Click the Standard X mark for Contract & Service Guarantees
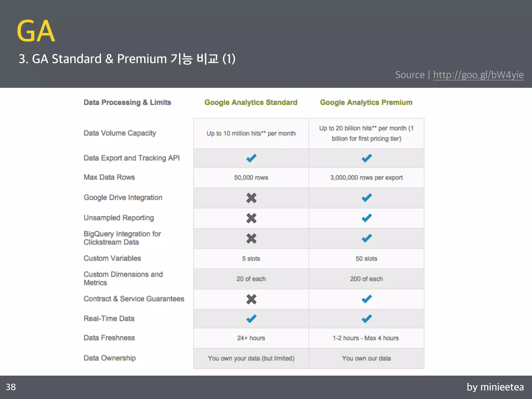This screenshot has width=532, height=399. pos(251,299)
